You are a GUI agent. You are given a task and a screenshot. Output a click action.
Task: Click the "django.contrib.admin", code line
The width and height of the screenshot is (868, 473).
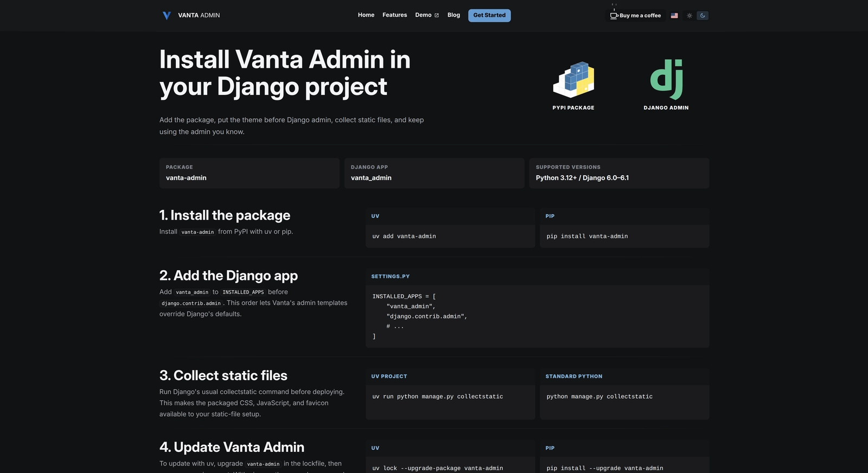coord(427,317)
